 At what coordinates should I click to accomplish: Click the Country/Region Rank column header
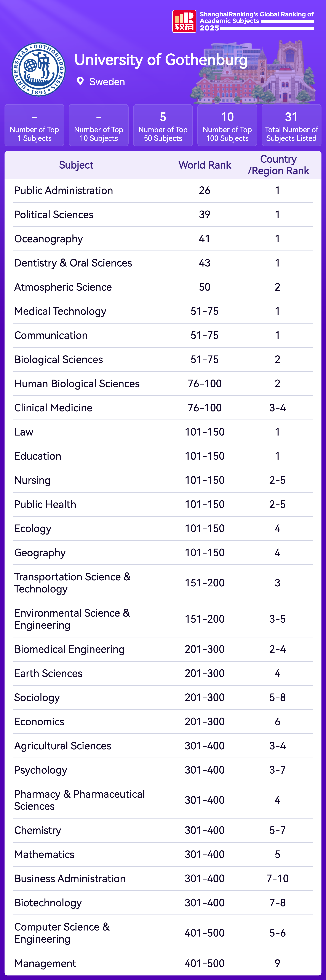(x=278, y=165)
